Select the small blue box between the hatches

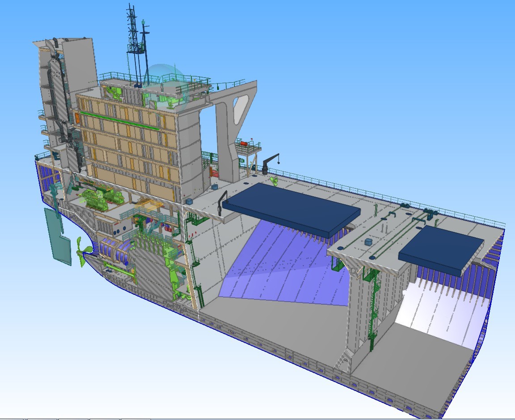point(369,242)
